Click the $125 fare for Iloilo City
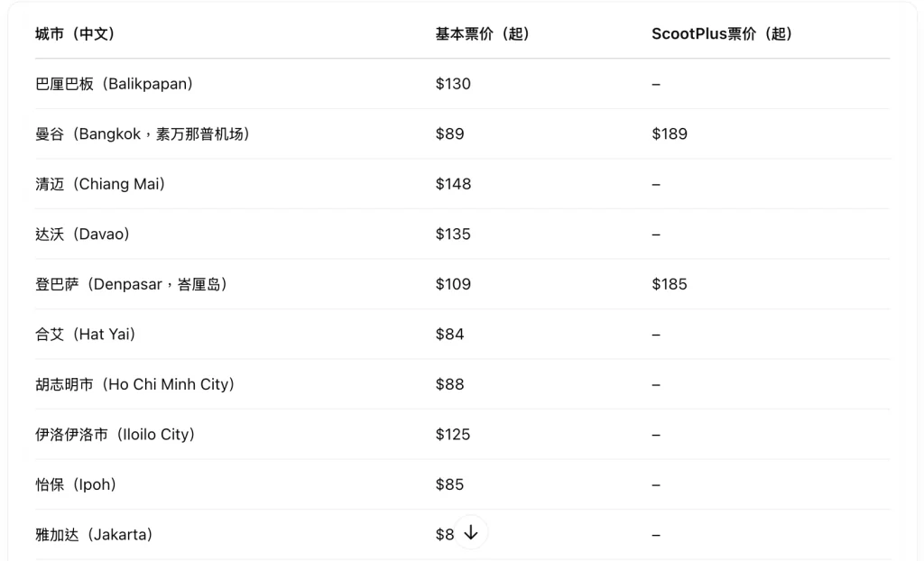Screen dimensions: 924x561 point(453,435)
